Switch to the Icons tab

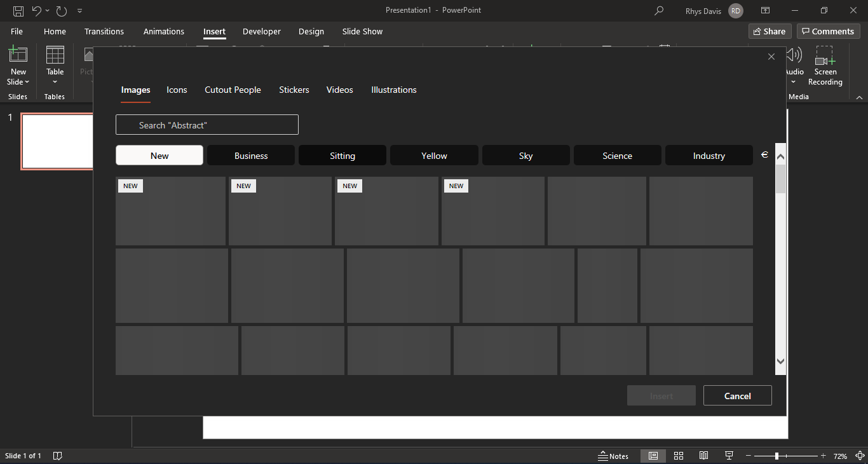tap(177, 90)
